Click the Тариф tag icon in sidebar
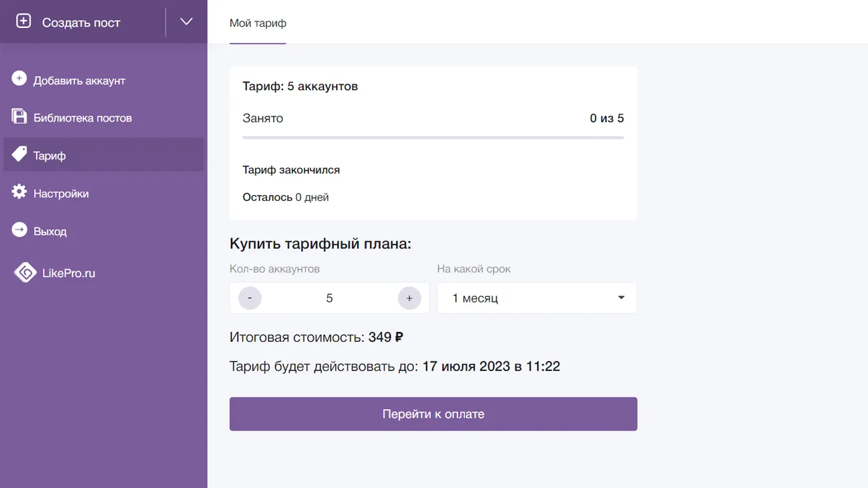The height and width of the screenshot is (488, 868). [x=19, y=155]
